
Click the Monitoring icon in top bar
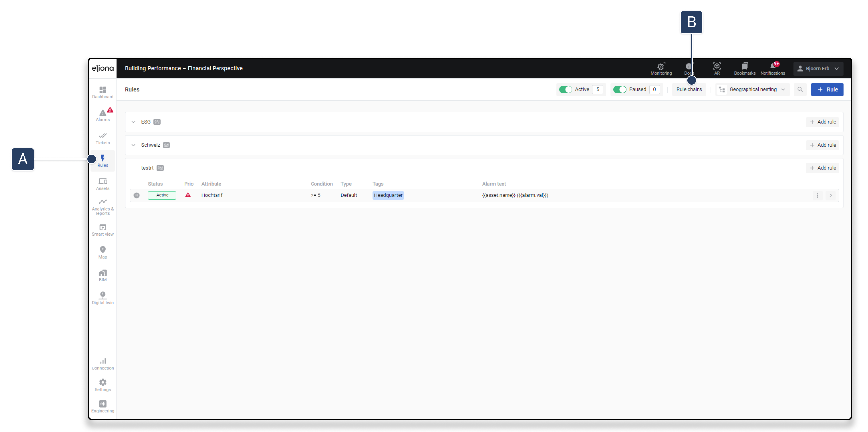pos(661,68)
